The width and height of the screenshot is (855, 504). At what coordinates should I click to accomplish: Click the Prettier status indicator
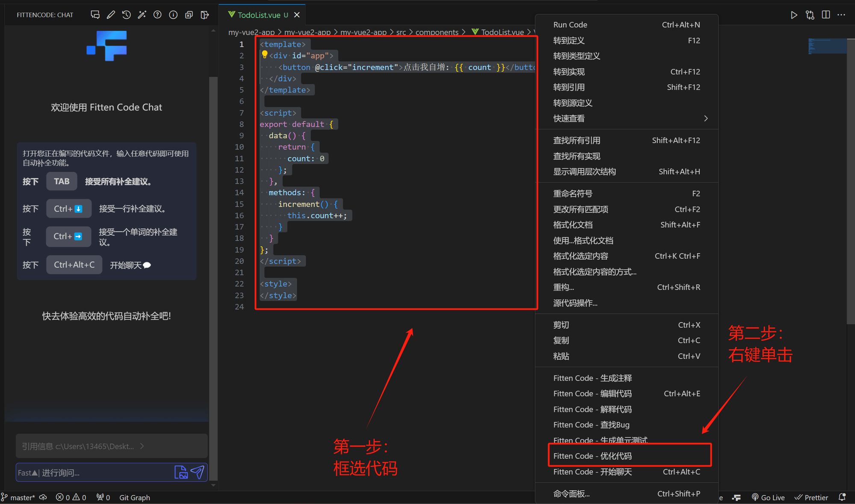811,498
